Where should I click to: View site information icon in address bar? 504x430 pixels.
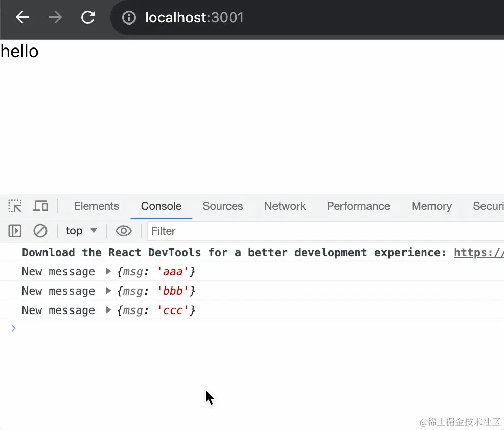129,18
